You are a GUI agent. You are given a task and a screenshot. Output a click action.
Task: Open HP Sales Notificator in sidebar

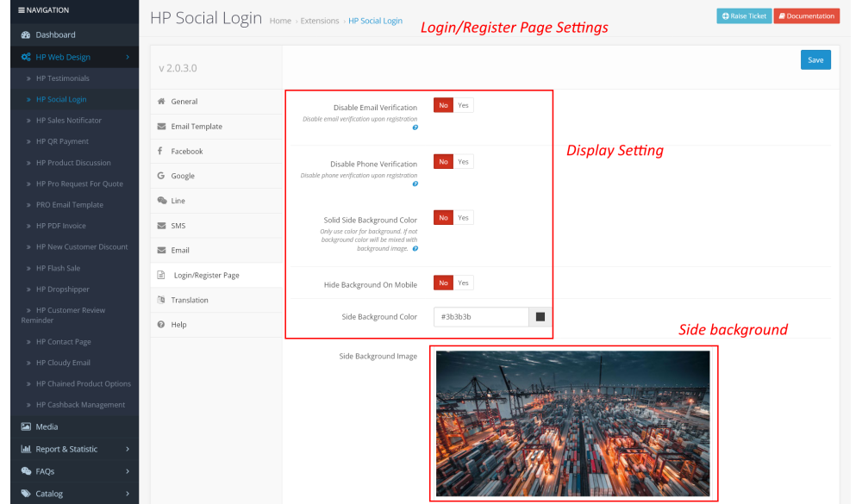tap(69, 121)
